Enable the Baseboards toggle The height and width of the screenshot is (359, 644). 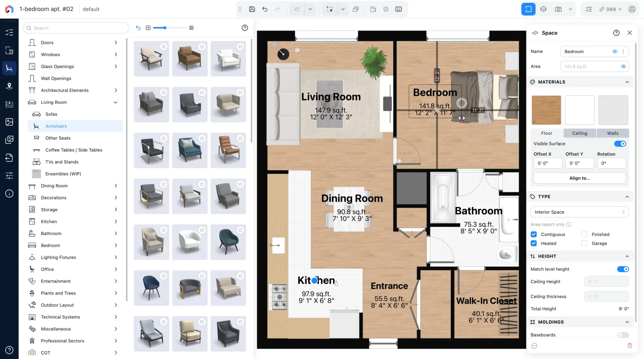(623, 335)
